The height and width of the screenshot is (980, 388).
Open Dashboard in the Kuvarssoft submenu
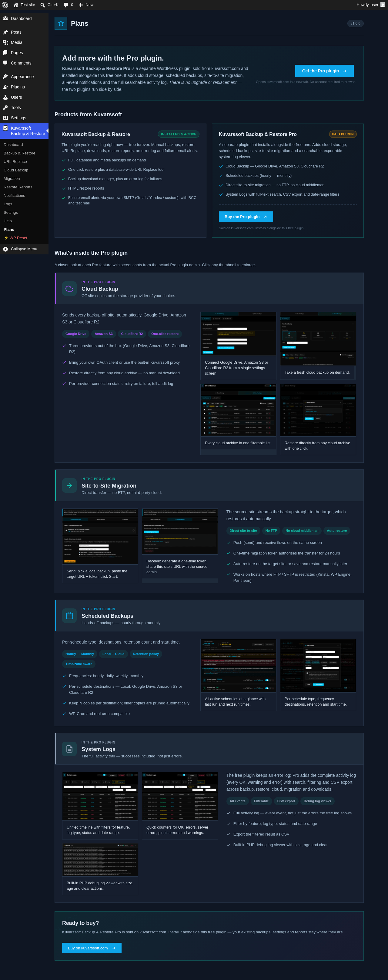[x=13, y=145]
